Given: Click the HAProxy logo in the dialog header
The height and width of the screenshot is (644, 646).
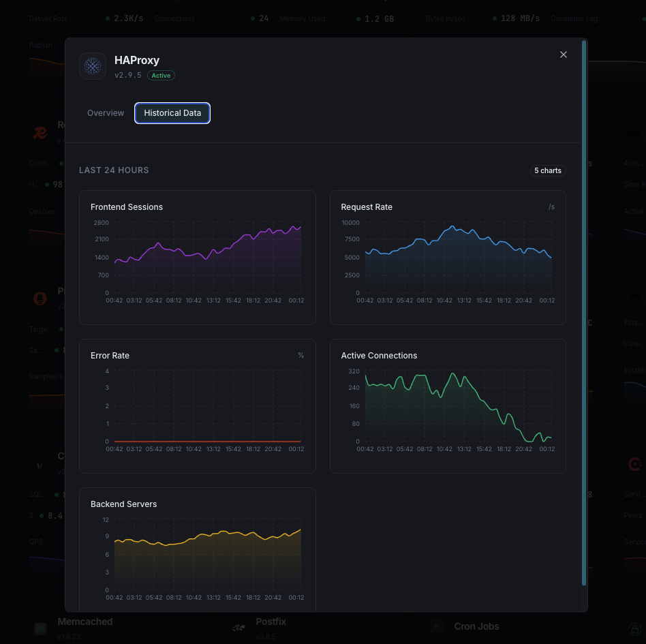Looking at the screenshot, I should coord(92,66).
